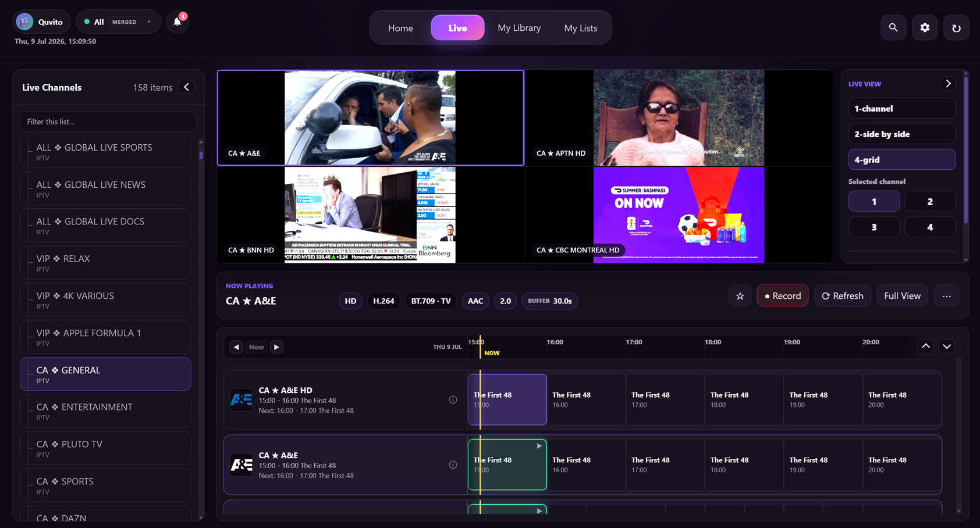Image resolution: width=980 pixels, height=528 pixels.
Task: Click the reload icon in top bar
Action: tap(956, 27)
